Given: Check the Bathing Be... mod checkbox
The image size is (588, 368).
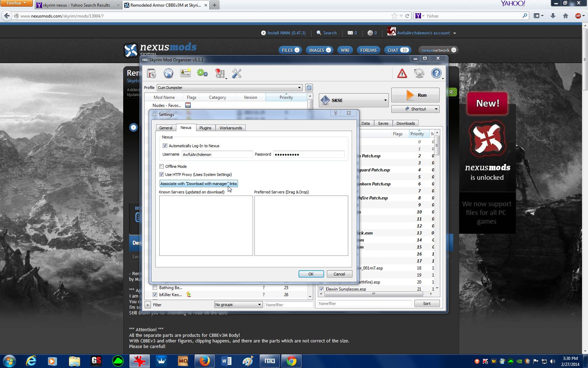Looking at the screenshot, I should point(155,288).
